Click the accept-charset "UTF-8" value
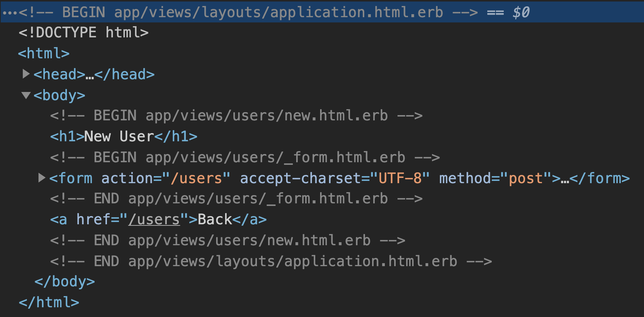 (x=400, y=178)
